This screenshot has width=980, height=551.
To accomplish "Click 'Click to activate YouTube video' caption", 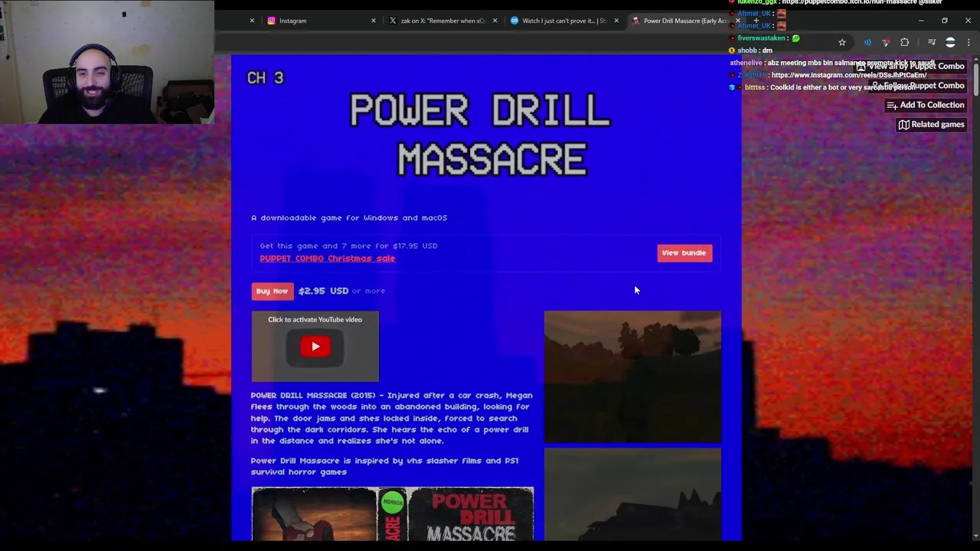I will 315,319.
